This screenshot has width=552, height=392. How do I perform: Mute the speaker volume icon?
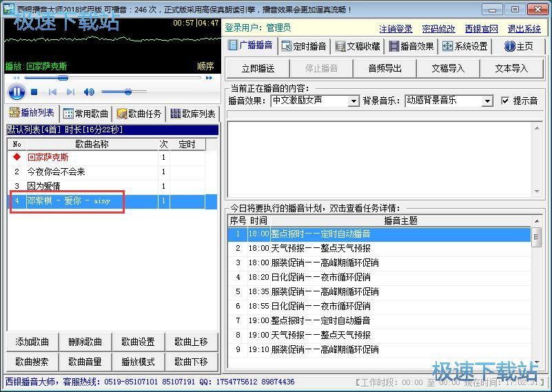[x=89, y=92]
